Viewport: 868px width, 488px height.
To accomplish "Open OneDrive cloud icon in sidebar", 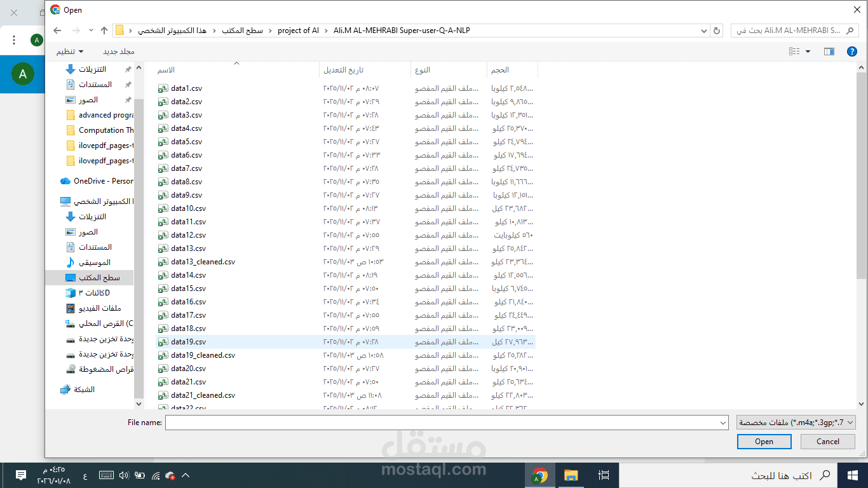I will tap(65, 181).
